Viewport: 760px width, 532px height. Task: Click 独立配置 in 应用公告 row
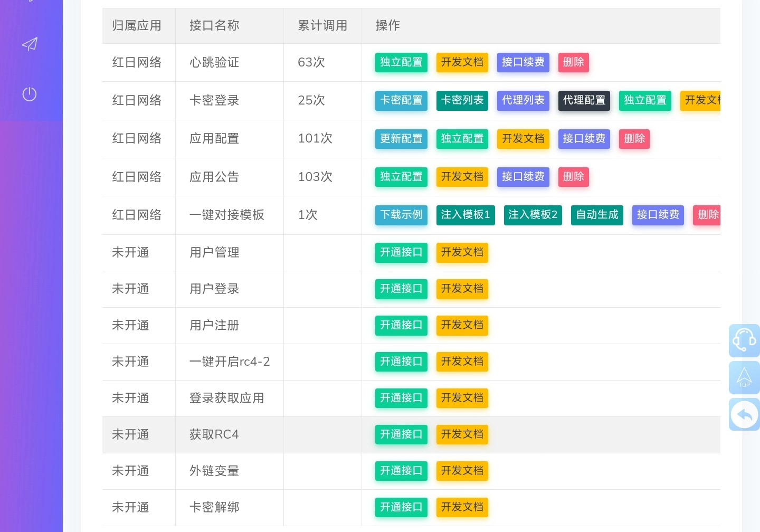[x=401, y=177]
